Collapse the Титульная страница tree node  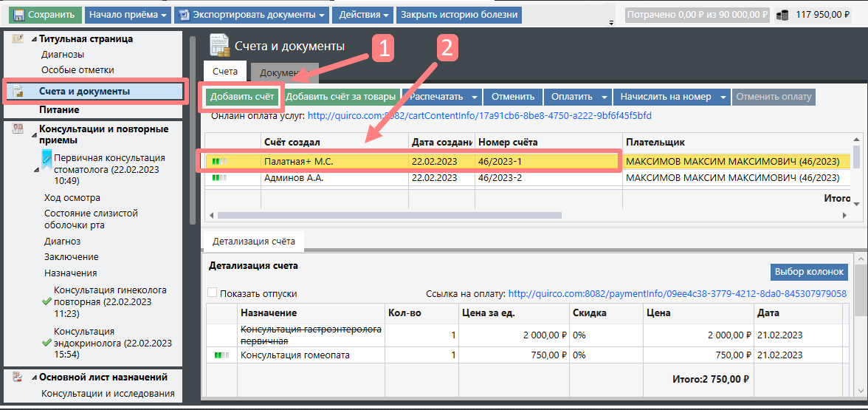[x=34, y=39]
